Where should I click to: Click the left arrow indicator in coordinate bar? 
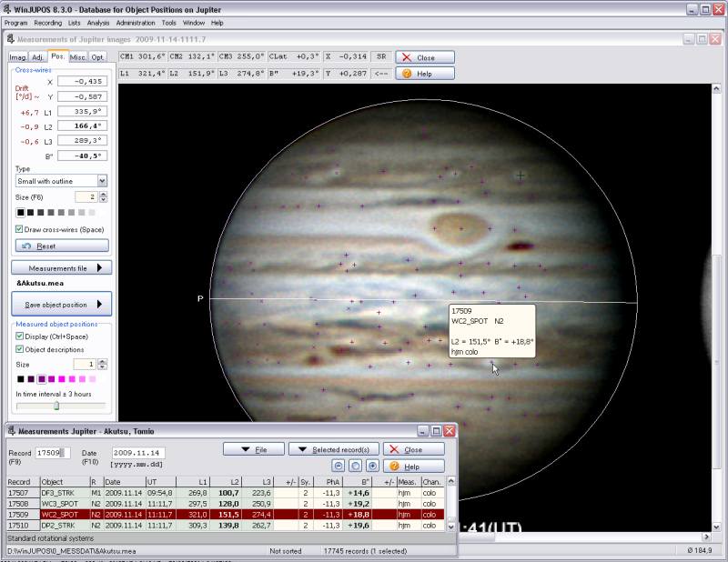coord(381,74)
